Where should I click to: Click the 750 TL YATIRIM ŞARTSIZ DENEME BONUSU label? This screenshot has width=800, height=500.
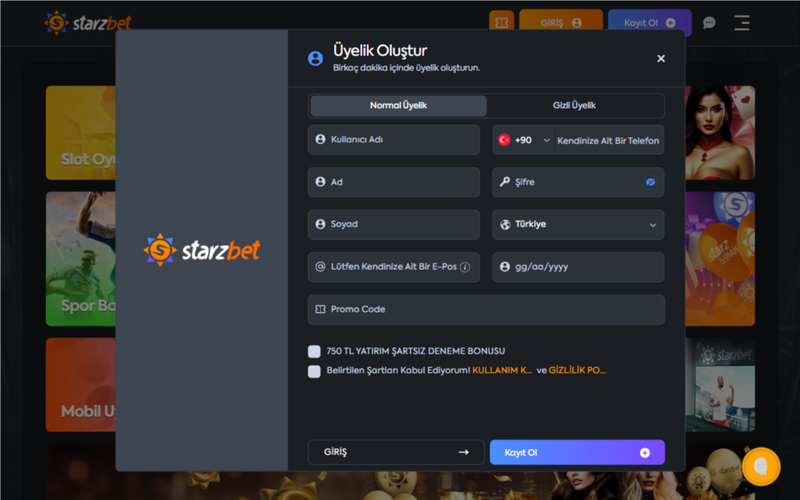415,351
